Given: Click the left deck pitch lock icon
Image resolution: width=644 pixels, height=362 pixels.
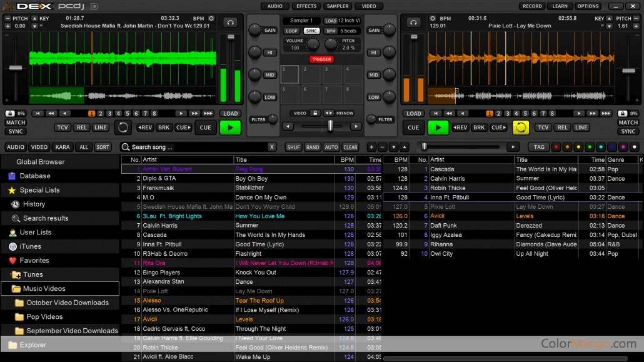Looking at the screenshot, I should [10, 113].
